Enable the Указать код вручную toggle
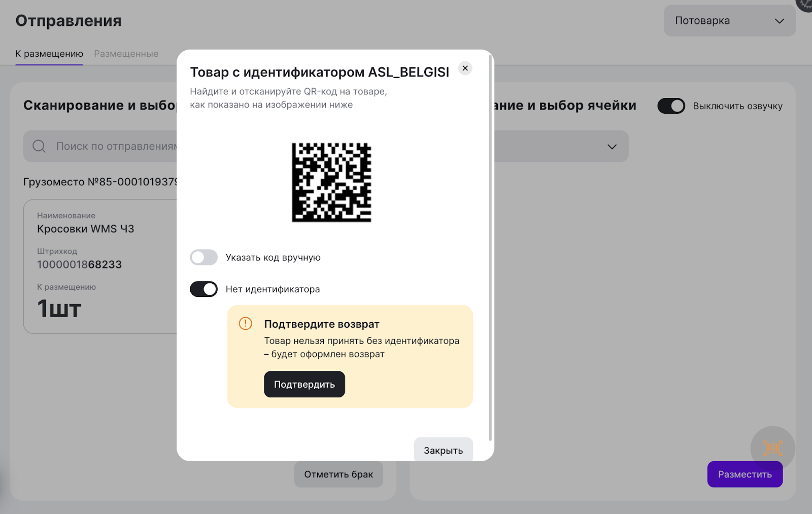The width and height of the screenshot is (812, 514). [204, 258]
